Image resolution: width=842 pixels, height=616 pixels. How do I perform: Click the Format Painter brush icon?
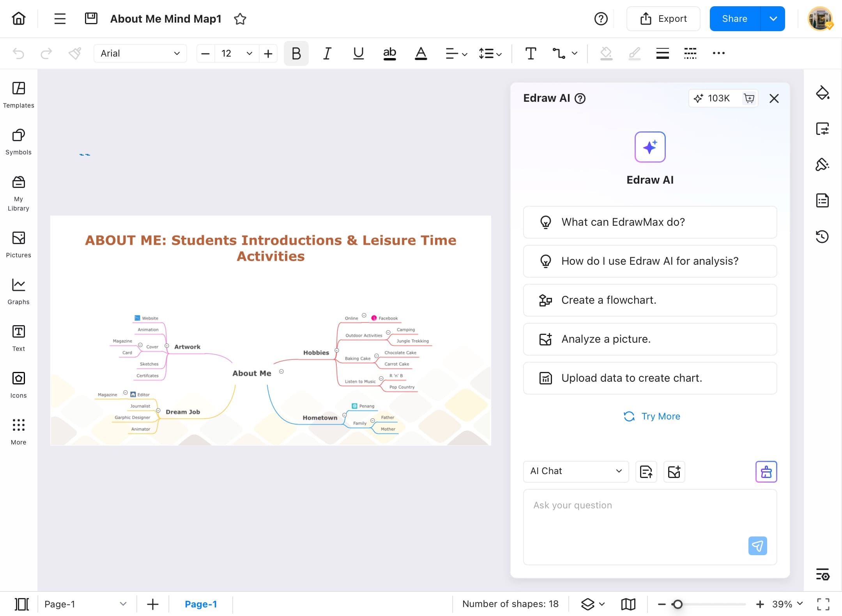coord(74,53)
